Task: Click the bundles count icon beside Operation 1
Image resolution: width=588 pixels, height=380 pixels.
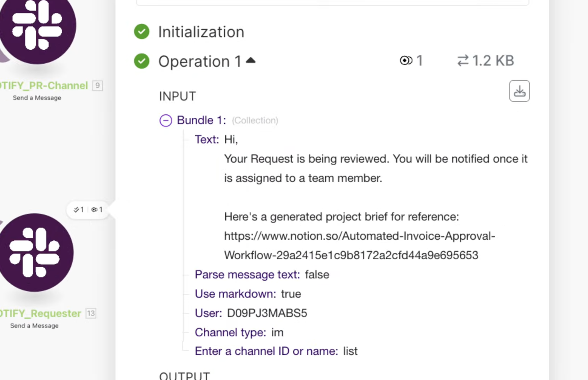Action: [406, 60]
